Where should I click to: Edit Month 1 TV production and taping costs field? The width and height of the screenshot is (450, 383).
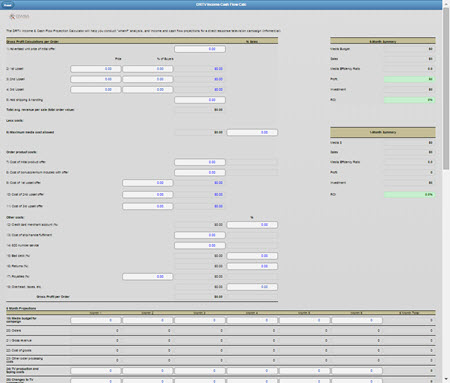click(96, 371)
